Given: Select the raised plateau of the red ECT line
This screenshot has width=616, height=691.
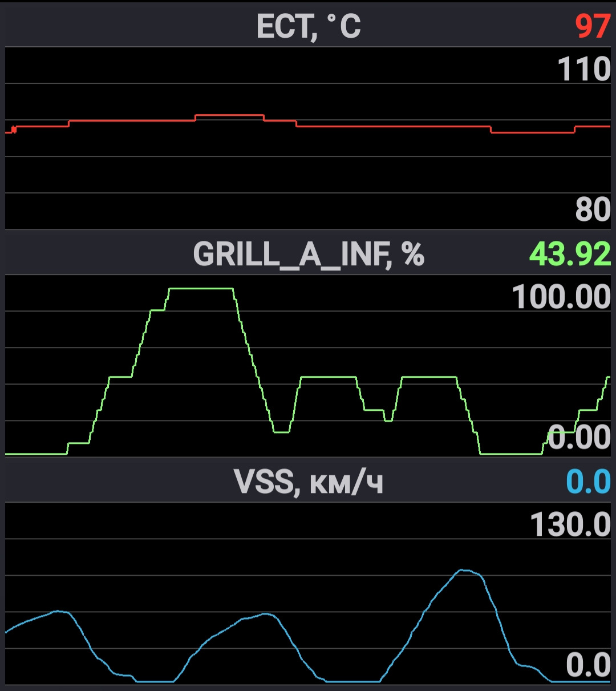Looking at the screenshot, I should point(229,115).
